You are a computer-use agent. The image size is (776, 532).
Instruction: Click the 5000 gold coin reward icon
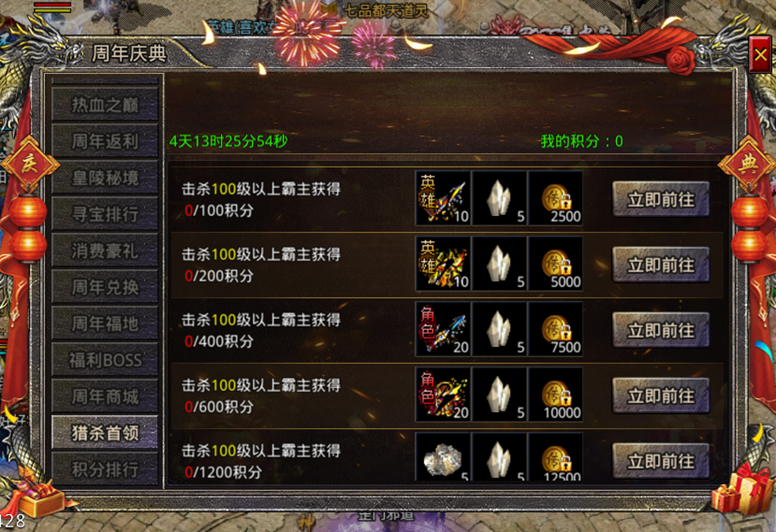click(x=555, y=263)
